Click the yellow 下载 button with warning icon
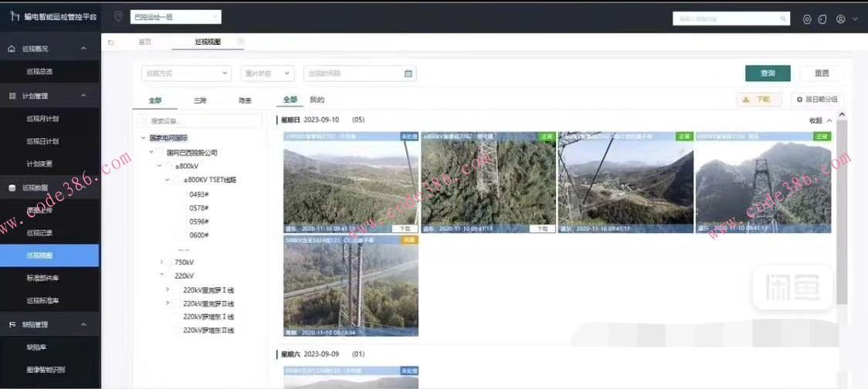The width and height of the screenshot is (868, 389). pos(758,100)
